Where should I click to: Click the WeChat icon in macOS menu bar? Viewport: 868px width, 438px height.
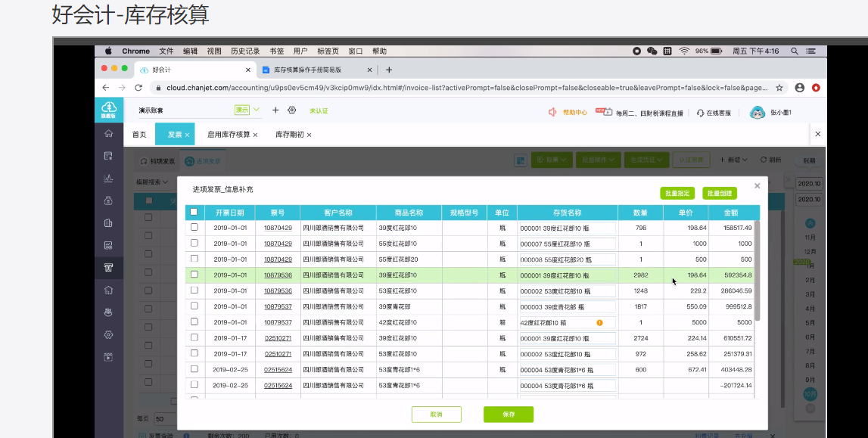tap(652, 51)
